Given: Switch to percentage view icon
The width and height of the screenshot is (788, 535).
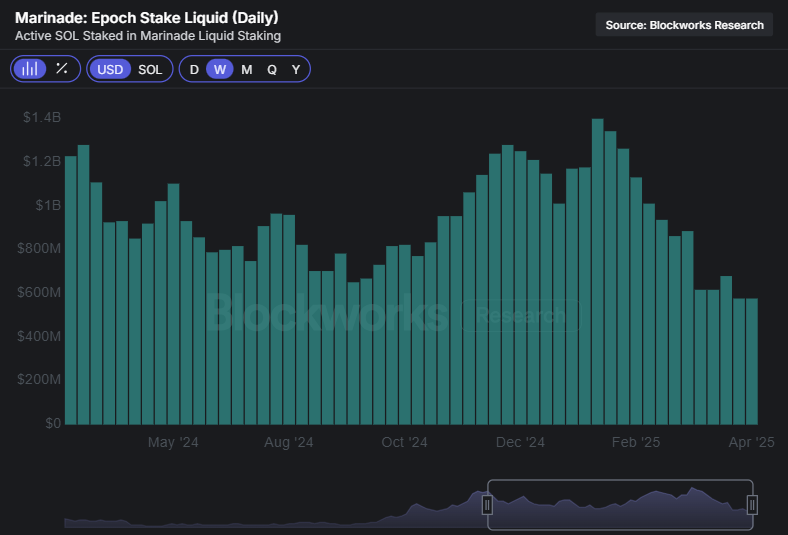Looking at the screenshot, I should click(62, 69).
